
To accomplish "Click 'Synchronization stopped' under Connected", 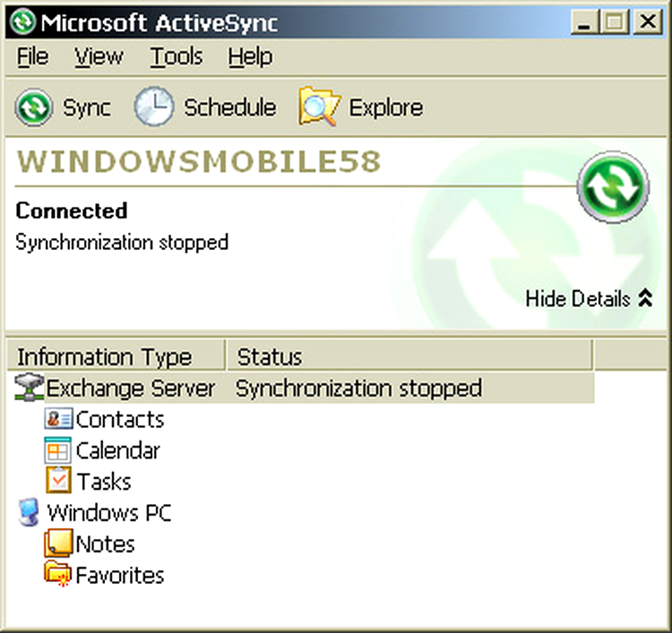I will [x=122, y=243].
